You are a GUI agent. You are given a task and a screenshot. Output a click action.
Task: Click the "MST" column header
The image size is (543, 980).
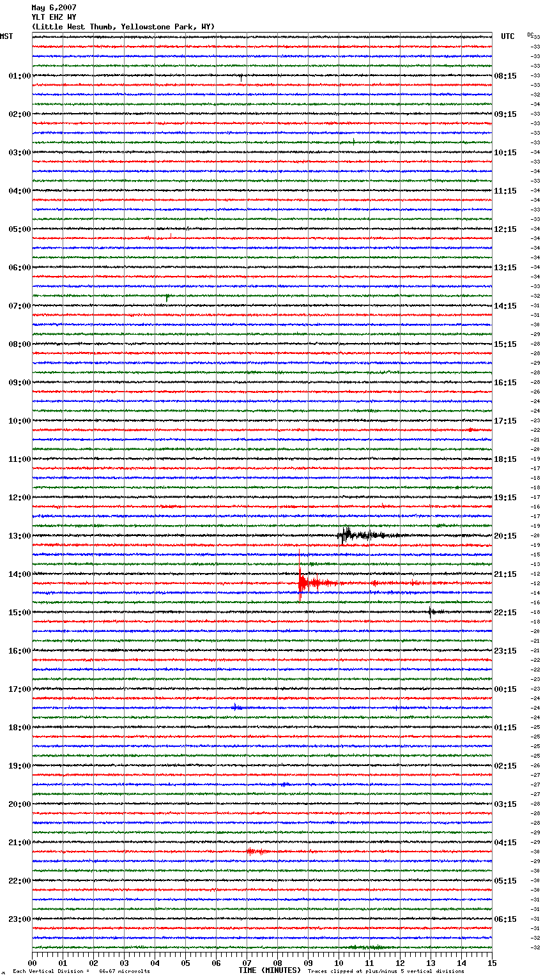pyautogui.click(x=6, y=36)
